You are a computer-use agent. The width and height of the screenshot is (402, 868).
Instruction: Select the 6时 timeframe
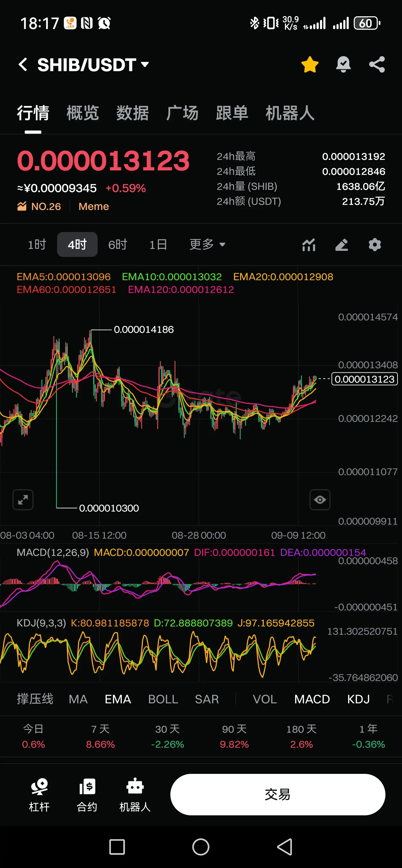[118, 244]
